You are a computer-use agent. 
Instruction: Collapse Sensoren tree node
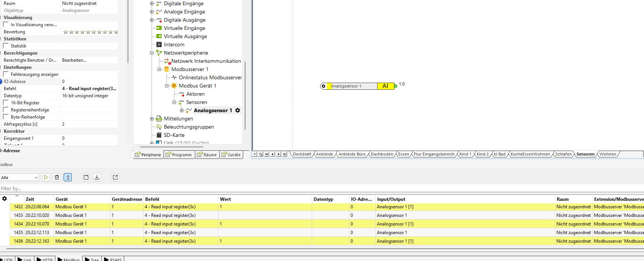click(174, 102)
